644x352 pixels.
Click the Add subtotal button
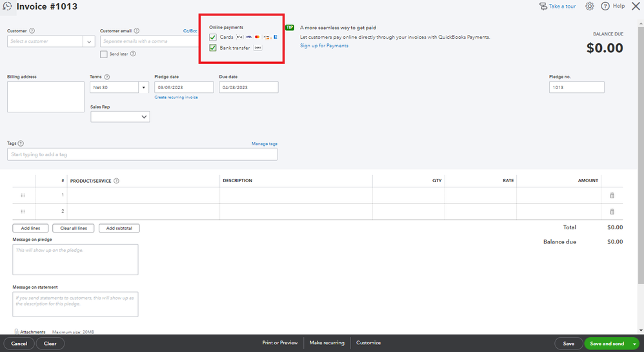tap(119, 228)
